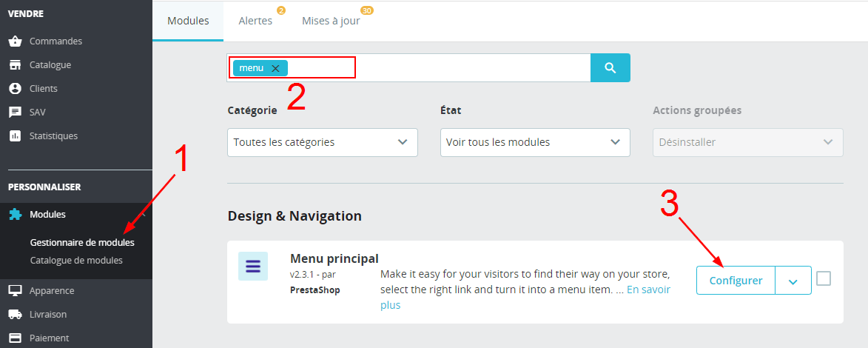This screenshot has width=868, height=348.
Task: Open the Voir tous les modules dropdown
Action: tap(534, 142)
